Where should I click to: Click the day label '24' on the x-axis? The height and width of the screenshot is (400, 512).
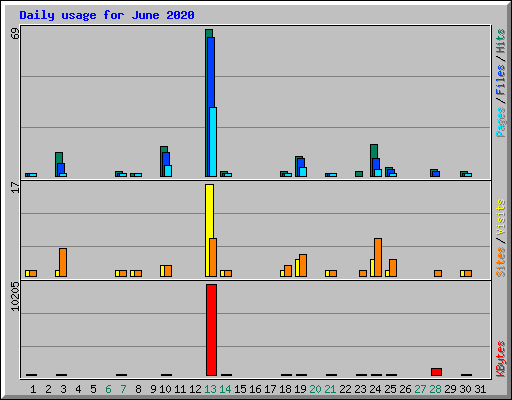tap(375, 389)
